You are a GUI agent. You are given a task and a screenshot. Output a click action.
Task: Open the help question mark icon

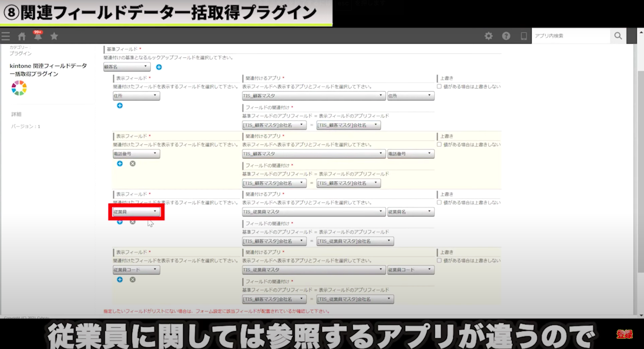tap(506, 36)
